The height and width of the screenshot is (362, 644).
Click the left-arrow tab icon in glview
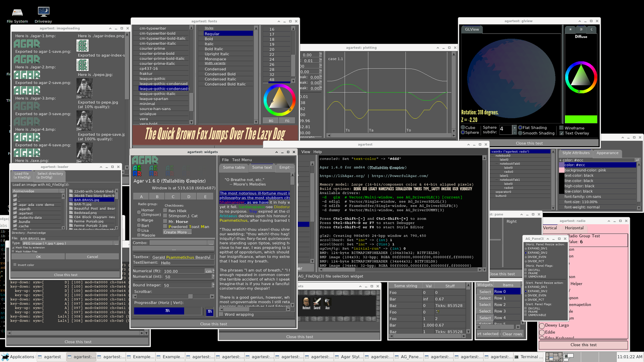pyautogui.click(x=591, y=29)
